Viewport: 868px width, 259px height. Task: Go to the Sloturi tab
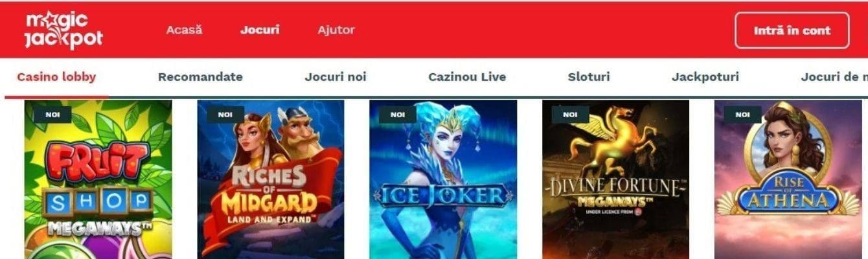589,77
